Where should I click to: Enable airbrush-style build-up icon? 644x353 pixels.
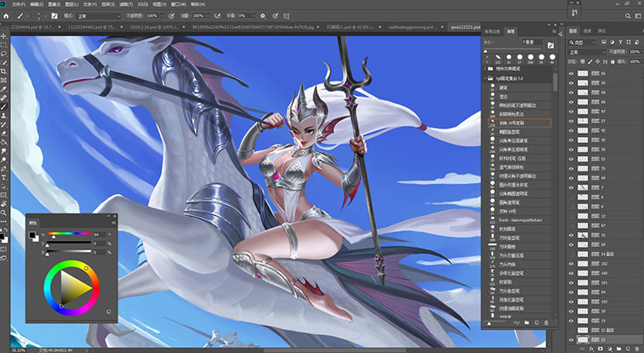coord(217,16)
